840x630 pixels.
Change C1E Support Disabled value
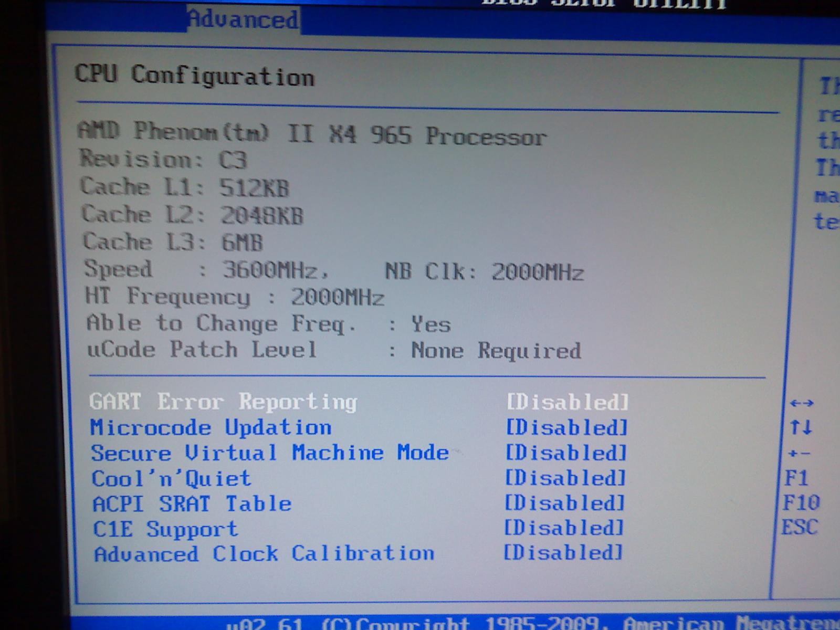pos(564,528)
